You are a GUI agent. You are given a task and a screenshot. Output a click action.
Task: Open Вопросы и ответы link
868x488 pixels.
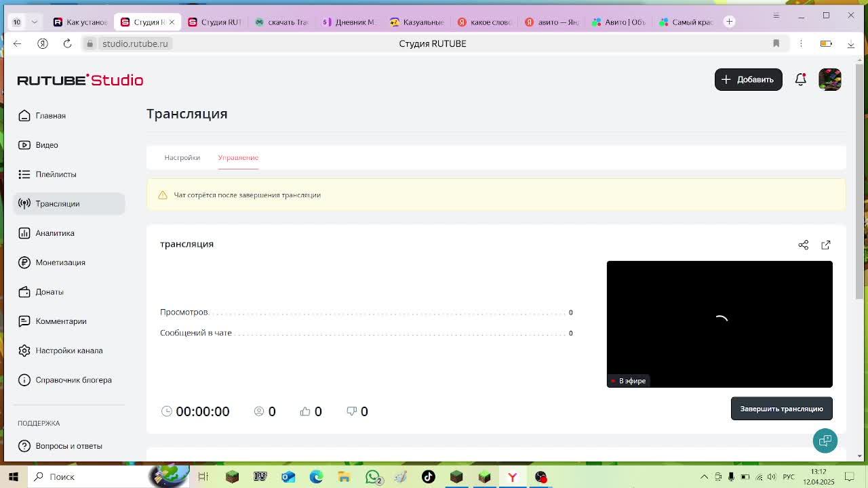click(x=69, y=446)
